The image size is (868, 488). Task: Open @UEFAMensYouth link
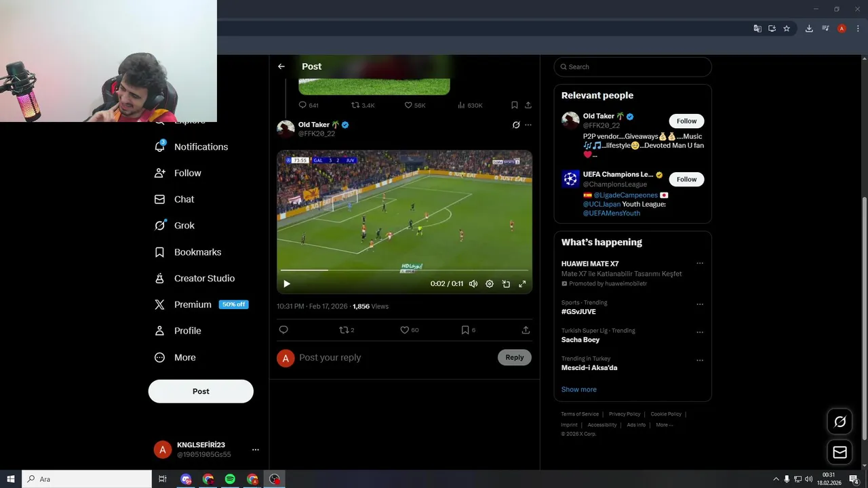point(612,213)
